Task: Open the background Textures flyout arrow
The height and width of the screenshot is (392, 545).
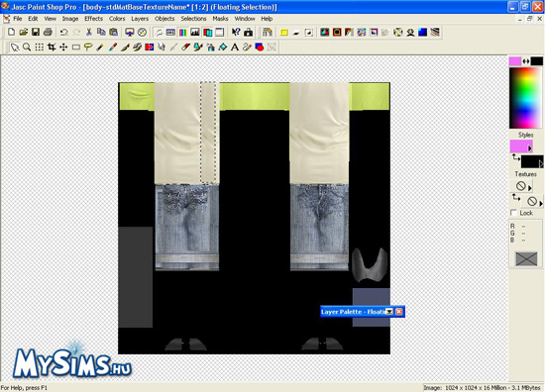Action: 541,203
